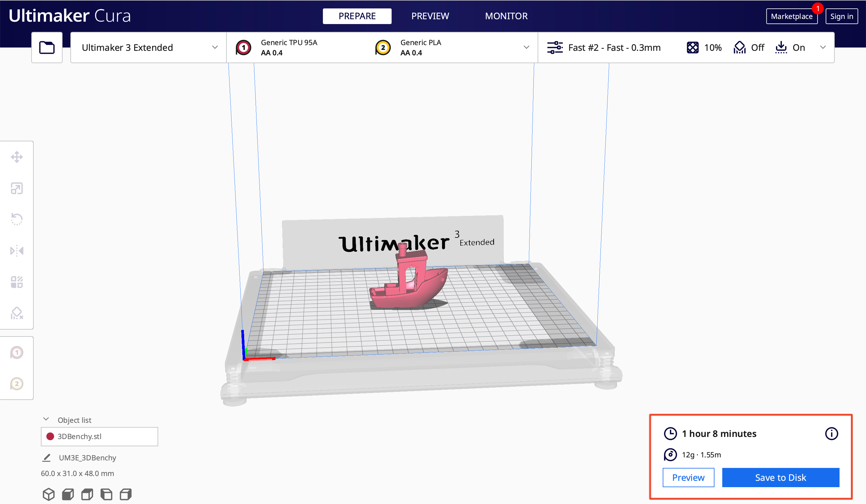
Task: Switch to 3D perspective view
Action: tap(48, 494)
